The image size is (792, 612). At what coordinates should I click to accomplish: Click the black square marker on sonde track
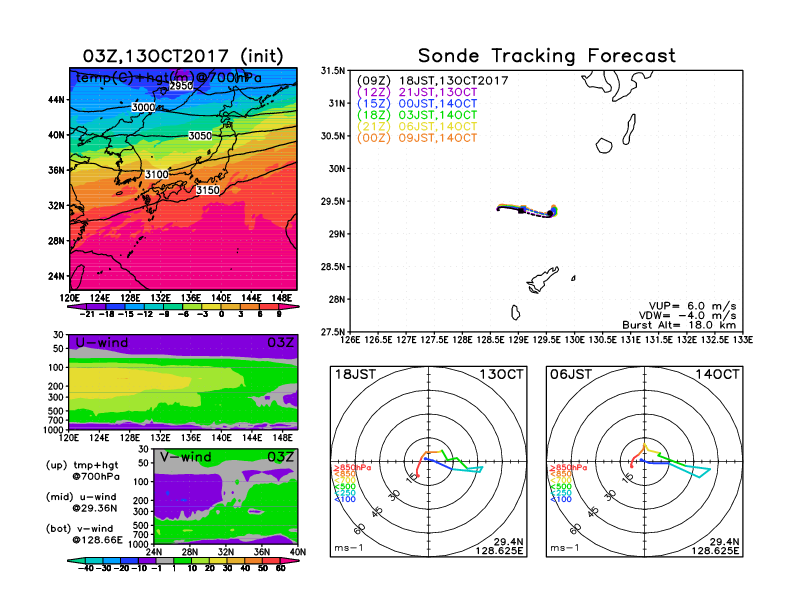522,209
